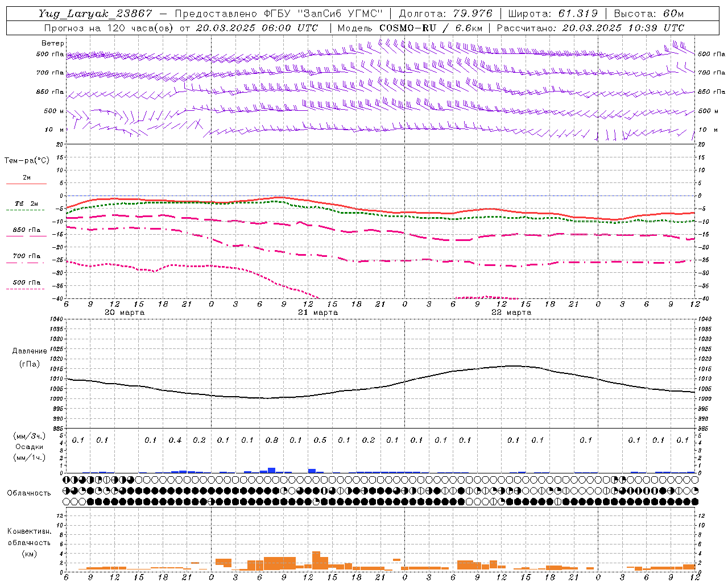Click the 'Ветер' panel label
The height and width of the screenshot is (582, 728).
53,43
